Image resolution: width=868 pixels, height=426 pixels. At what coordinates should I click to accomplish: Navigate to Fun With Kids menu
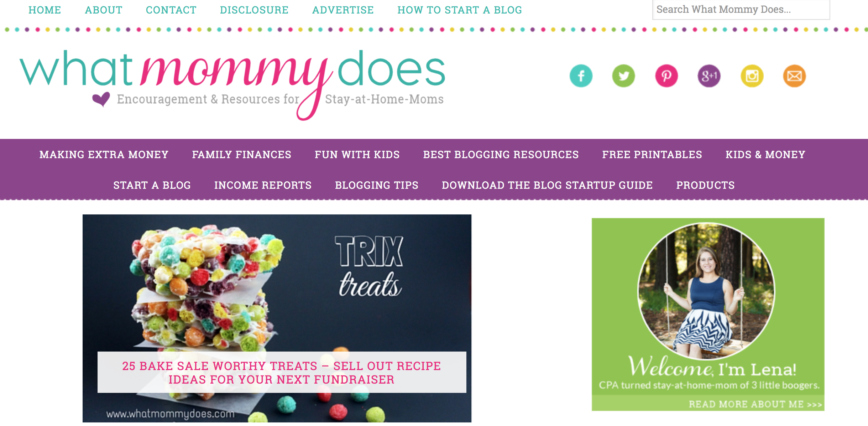(356, 155)
